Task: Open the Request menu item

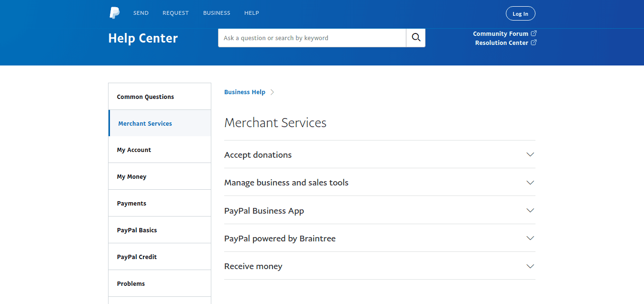Action: tap(175, 13)
